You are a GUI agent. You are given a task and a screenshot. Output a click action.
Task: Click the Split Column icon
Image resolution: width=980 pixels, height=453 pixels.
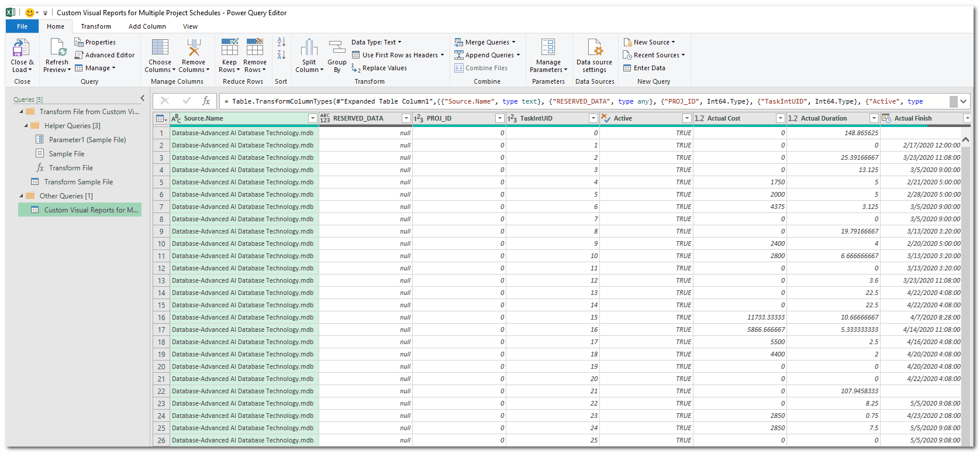[x=309, y=47]
